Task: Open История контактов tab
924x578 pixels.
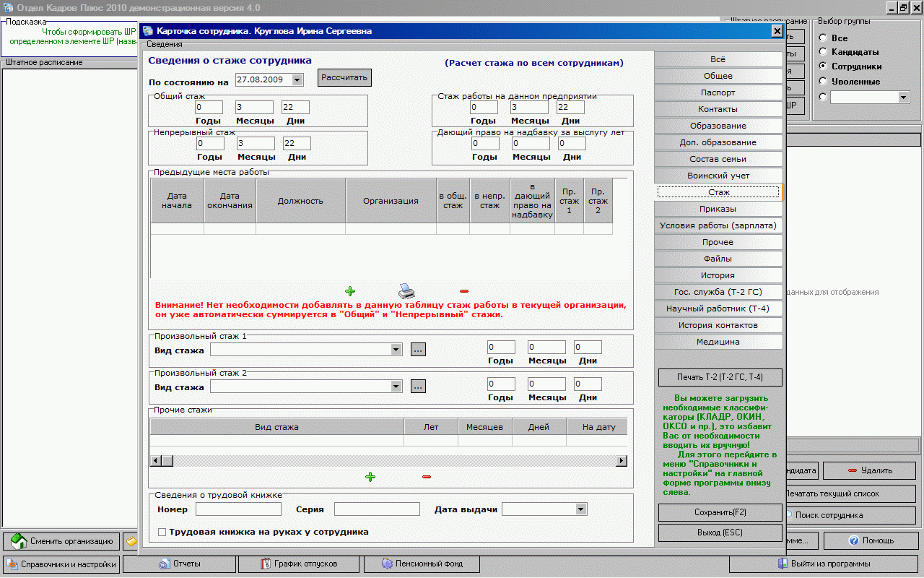Action: click(718, 325)
